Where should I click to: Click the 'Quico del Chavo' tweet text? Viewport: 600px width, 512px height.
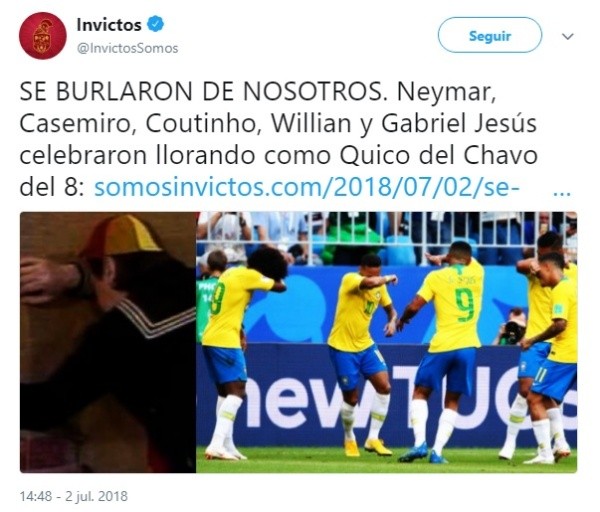click(439, 155)
